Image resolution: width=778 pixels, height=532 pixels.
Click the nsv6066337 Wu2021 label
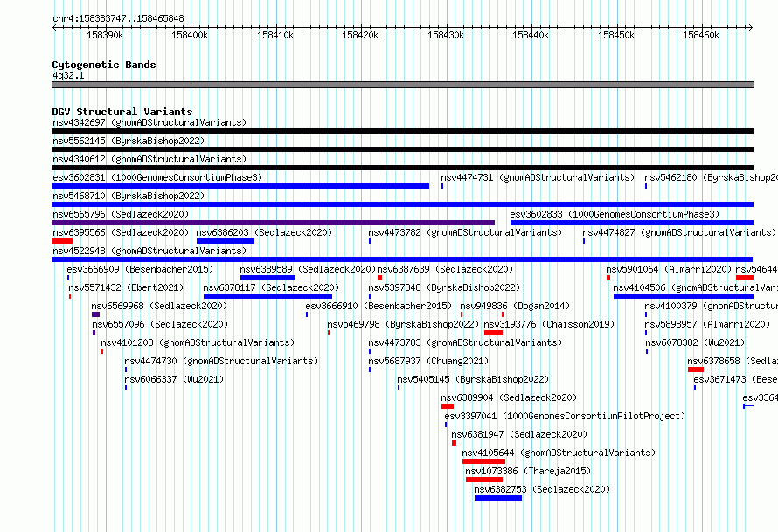(x=174, y=379)
